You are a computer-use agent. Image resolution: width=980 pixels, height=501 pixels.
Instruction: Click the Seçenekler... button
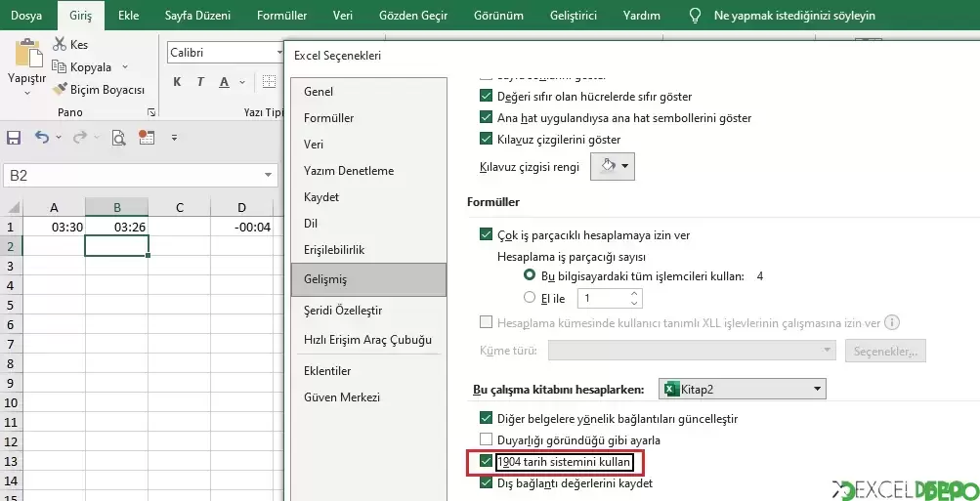tap(885, 351)
